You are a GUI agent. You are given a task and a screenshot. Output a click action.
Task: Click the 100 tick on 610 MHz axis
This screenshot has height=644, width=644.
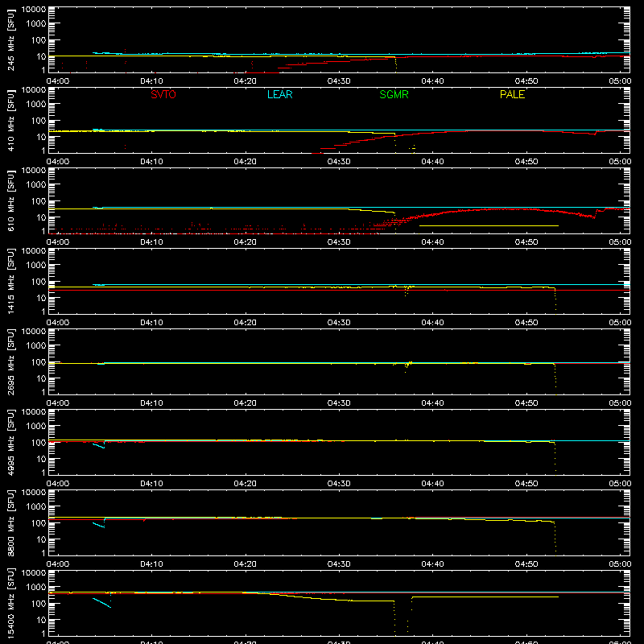[x=39, y=201]
